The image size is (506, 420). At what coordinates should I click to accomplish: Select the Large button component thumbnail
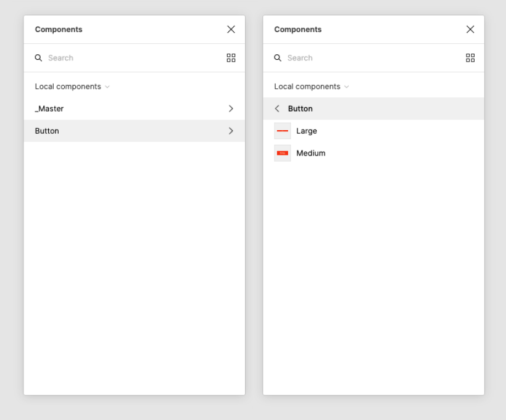pyautogui.click(x=283, y=131)
